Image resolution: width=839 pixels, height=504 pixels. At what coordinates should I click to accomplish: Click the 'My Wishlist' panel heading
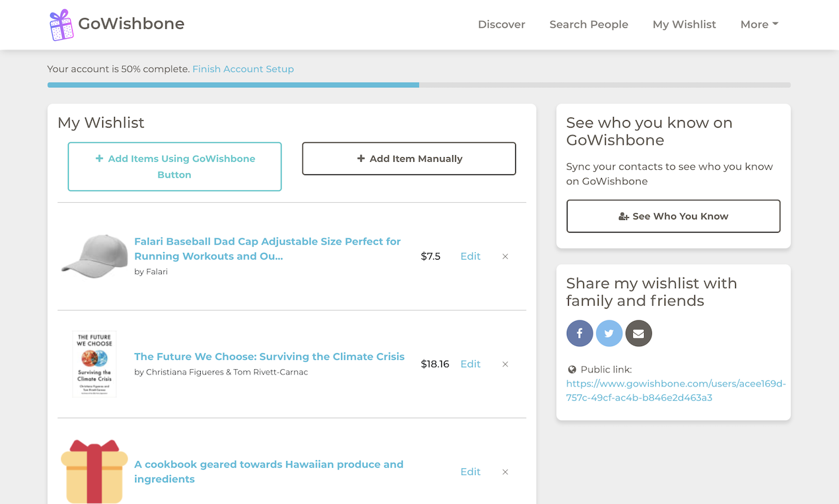tap(101, 123)
